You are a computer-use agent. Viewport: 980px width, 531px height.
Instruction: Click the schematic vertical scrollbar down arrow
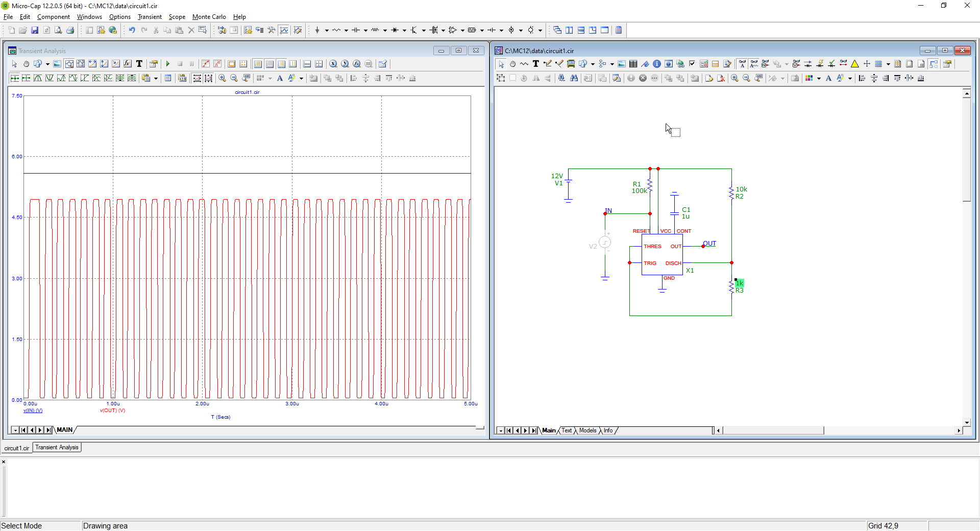click(x=967, y=422)
